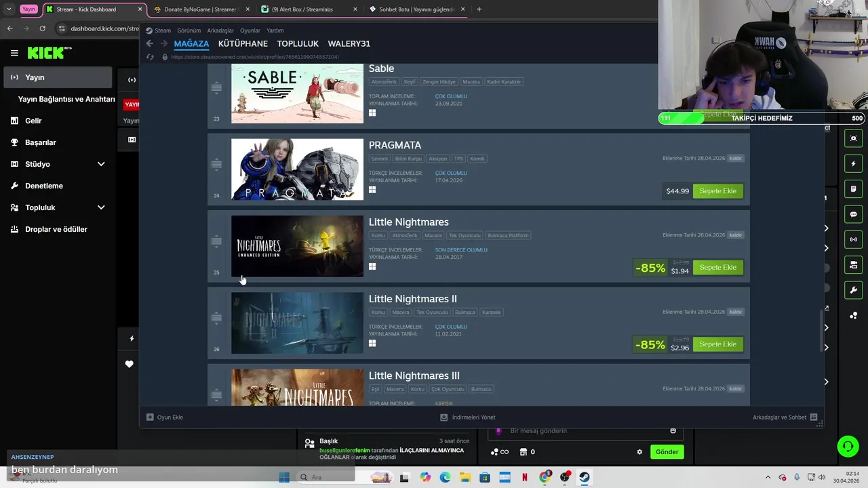
Task: Open Steam Oyunlar menu
Action: pyautogui.click(x=250, y=30)
